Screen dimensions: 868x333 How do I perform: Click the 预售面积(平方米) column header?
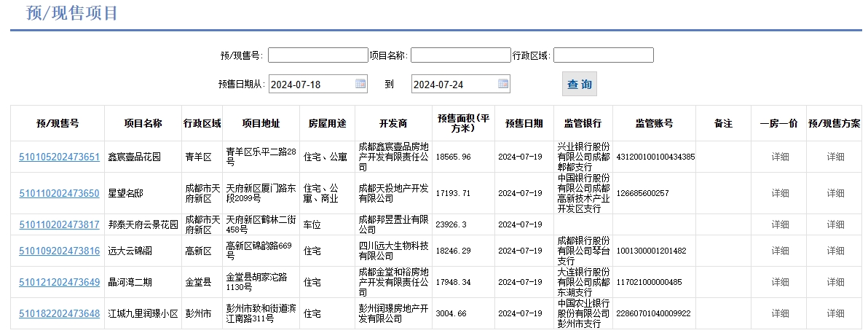[463, 124]
